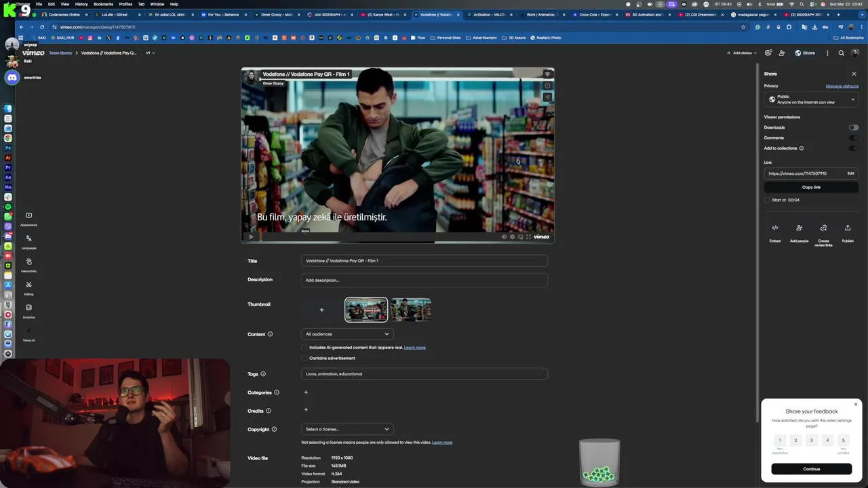Image resolution: width=868 pixels, height=488 pixels.
Task: Check Includes AI-generated content box
Action: pyautogui.click(x=304, y=348)
